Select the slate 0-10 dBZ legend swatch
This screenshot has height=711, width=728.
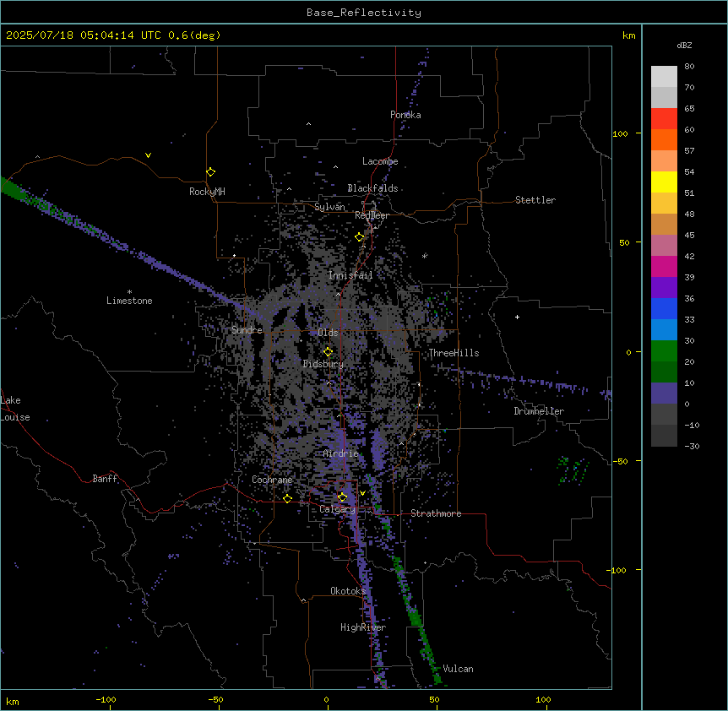(664, 393)
